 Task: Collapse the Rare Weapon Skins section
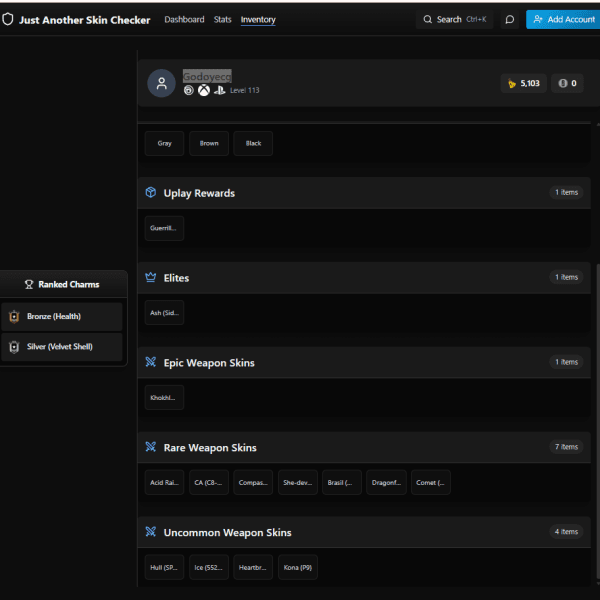pos(364,447)
